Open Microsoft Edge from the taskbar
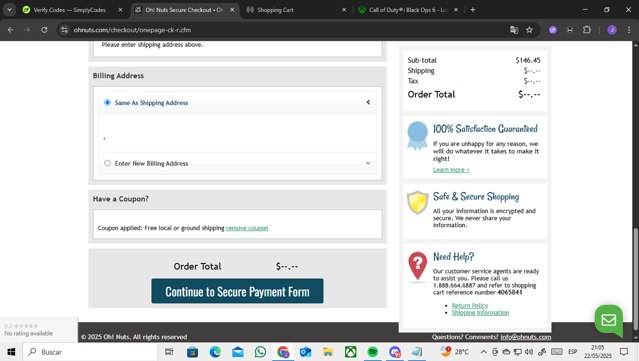Viewport: 639px width, 361px height. coord(215,352)
